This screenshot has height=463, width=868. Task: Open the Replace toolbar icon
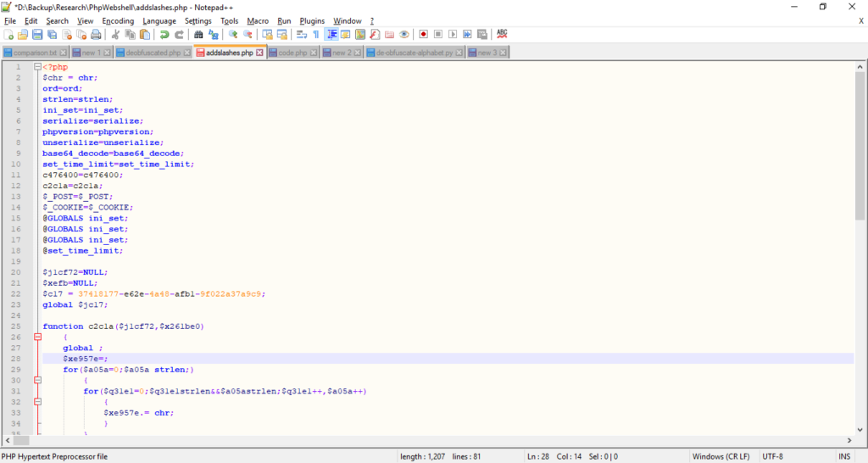[213, 34]
